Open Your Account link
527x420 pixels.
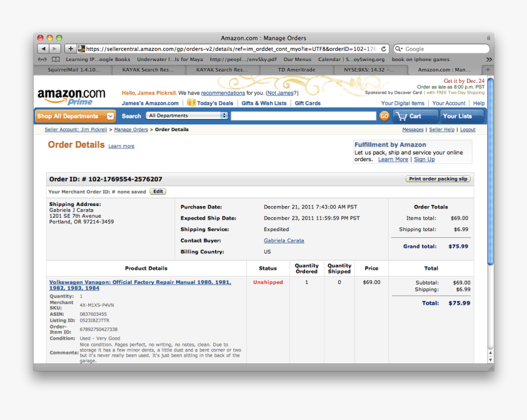(449, 103)
